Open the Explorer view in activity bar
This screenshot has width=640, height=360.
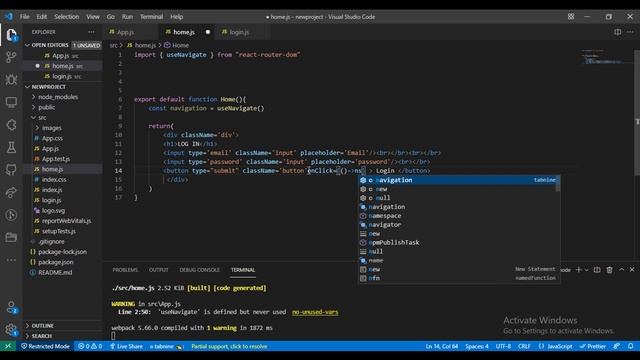point(11,35)
